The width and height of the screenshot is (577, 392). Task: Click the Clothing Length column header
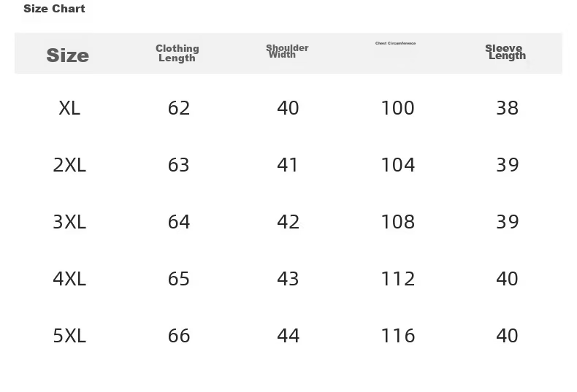(177, 53)
